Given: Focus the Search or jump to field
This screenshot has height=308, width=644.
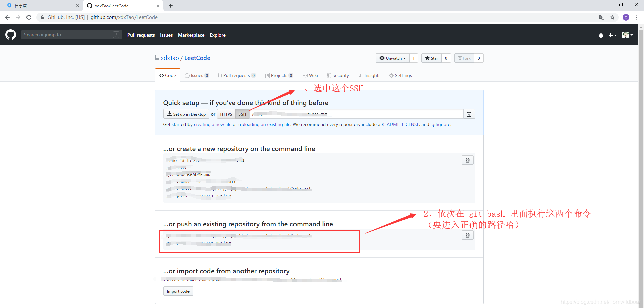Looking at the screenshot, I should click(71, 35).
